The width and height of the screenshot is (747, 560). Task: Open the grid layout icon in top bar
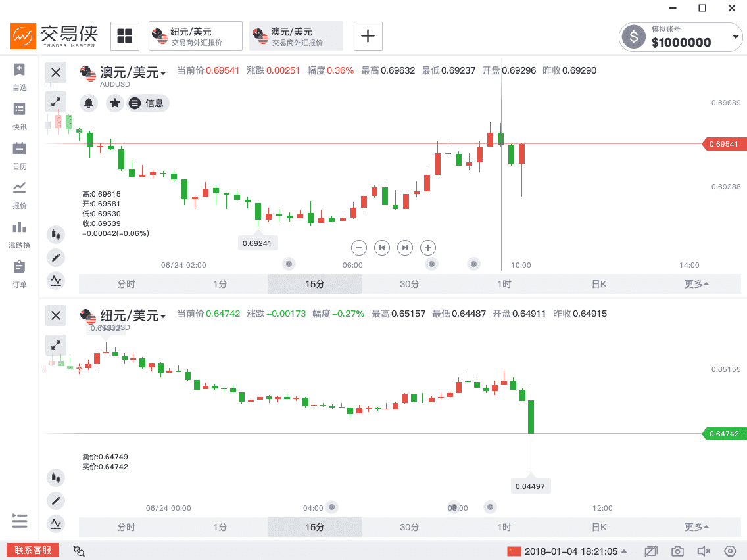[x=124, y=36]
